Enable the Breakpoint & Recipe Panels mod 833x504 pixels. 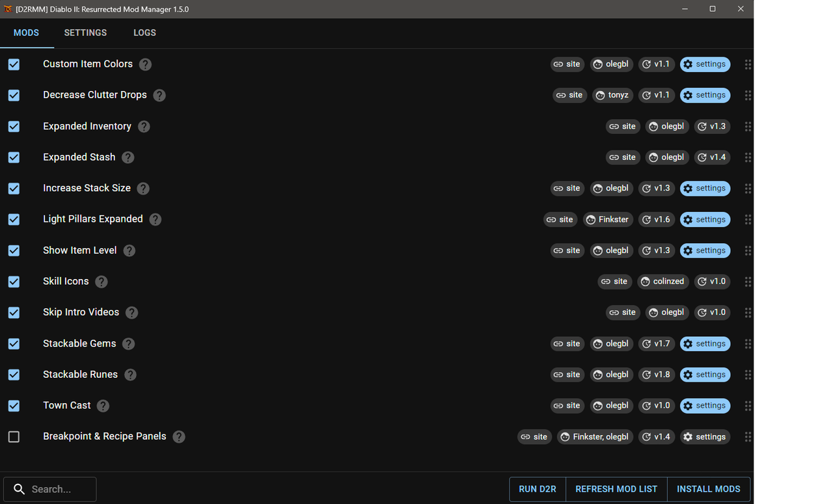(14, 436)
